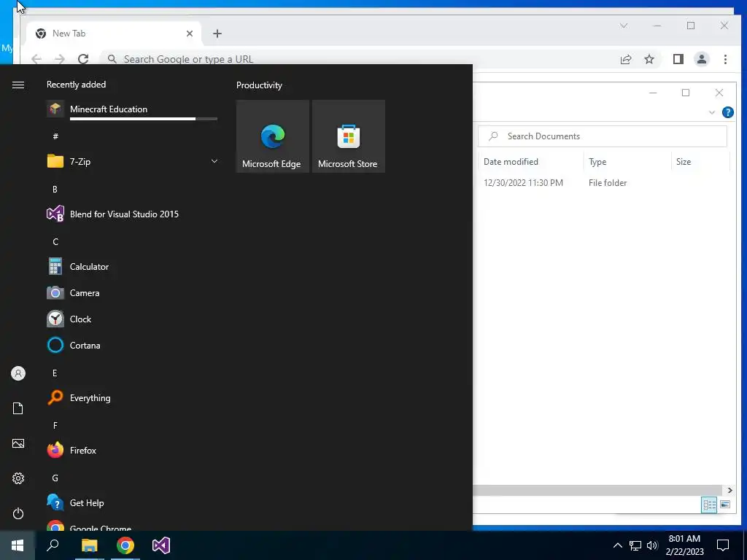
Task: Open Documents from the Start sidebar
Action: click(18, 408)
